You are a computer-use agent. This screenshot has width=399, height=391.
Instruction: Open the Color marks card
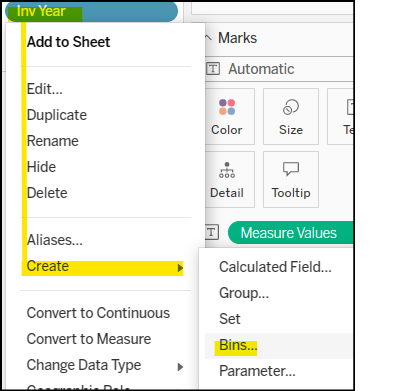click(229, 116)
